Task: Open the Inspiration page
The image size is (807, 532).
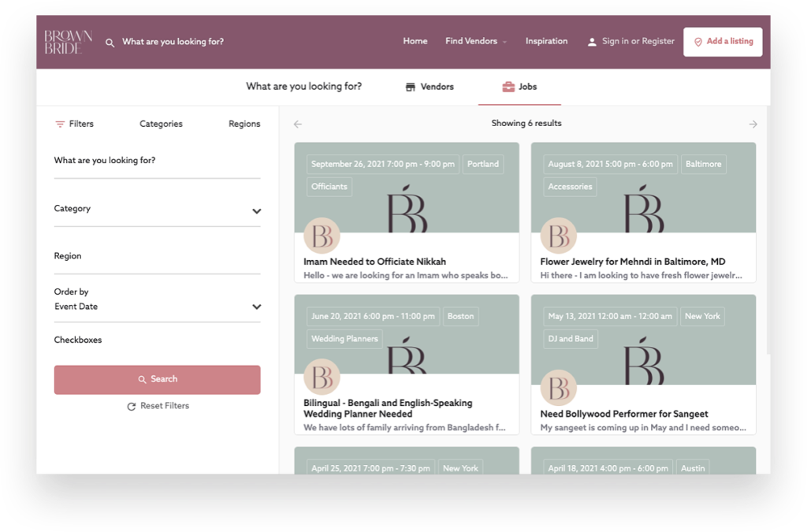Action: pyautogui.click(x=547, y=41)
